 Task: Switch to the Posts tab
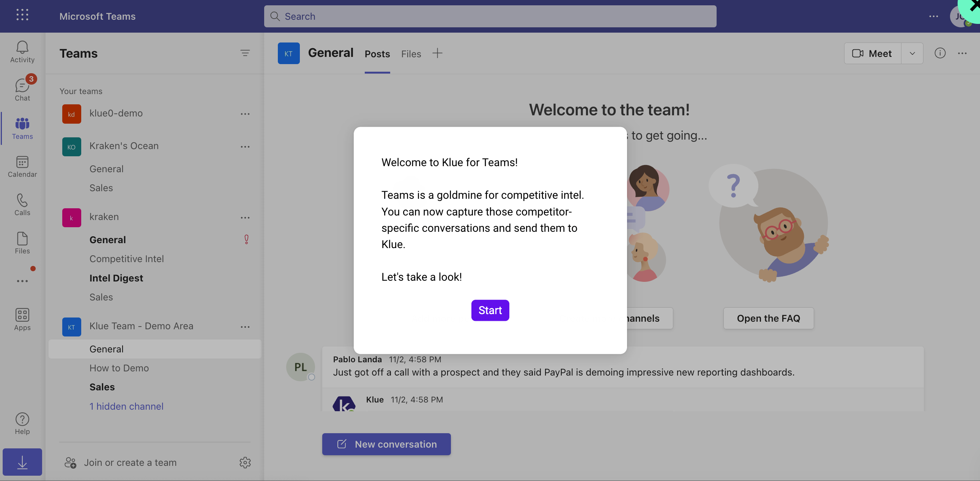tap(378, 53)
